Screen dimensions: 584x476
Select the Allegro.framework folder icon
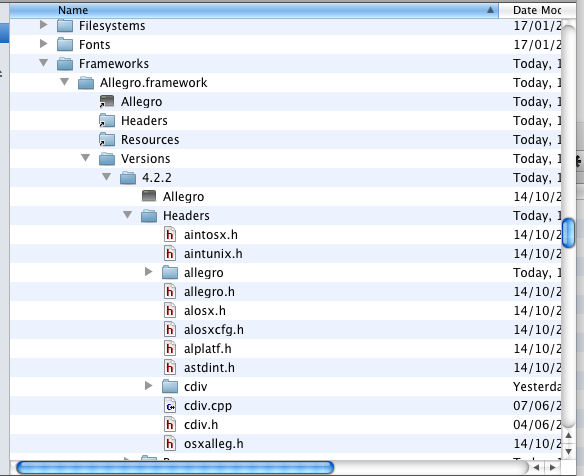pyautogui.click(x=86, y=83)
